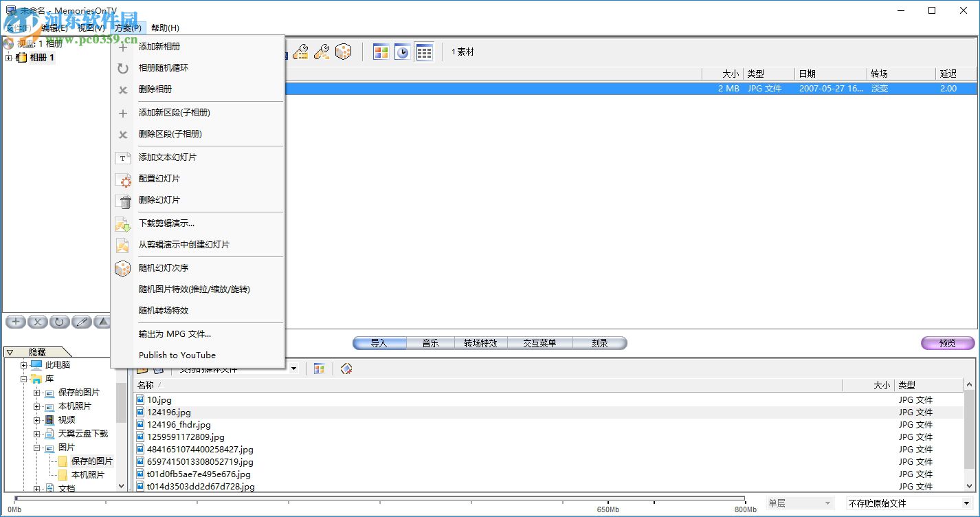Viewport: 980px width, 517px height.
Task: Collapse the 图片 library node
Action: click(x=37, y=448)
